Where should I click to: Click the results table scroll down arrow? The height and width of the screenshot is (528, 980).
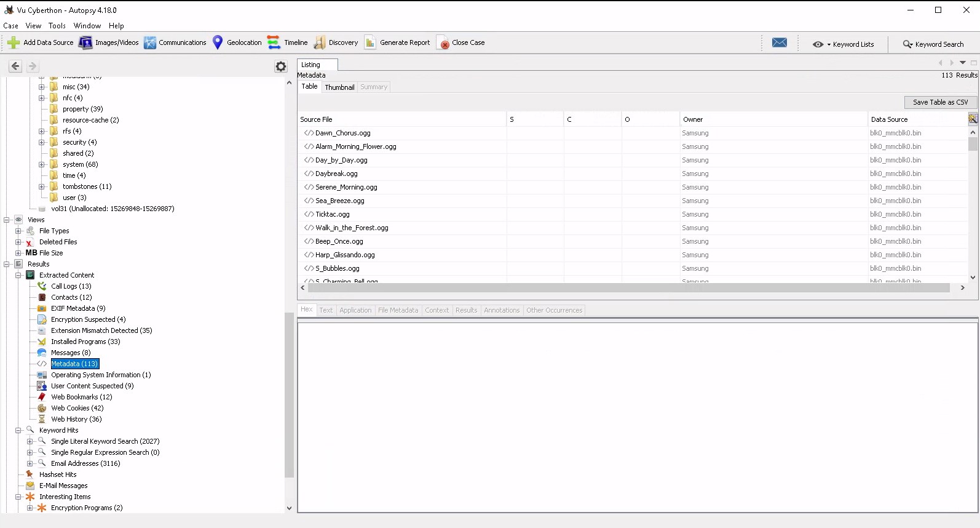pyautogui.click(x=973, y=278)
